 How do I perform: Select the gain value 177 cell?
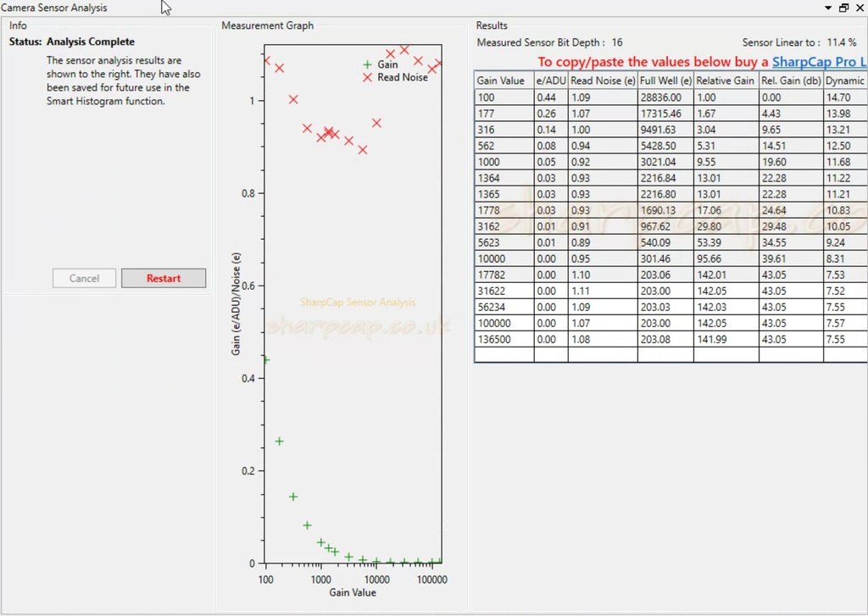(x=504, y=114)
